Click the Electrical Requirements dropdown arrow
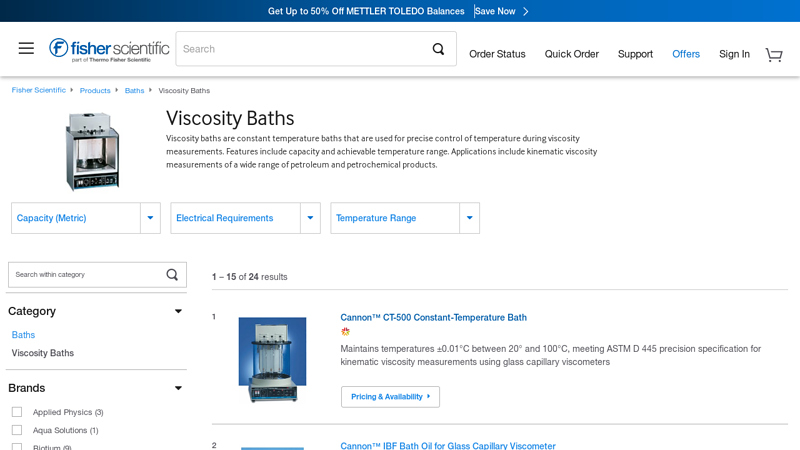 (x=310, y=218)
